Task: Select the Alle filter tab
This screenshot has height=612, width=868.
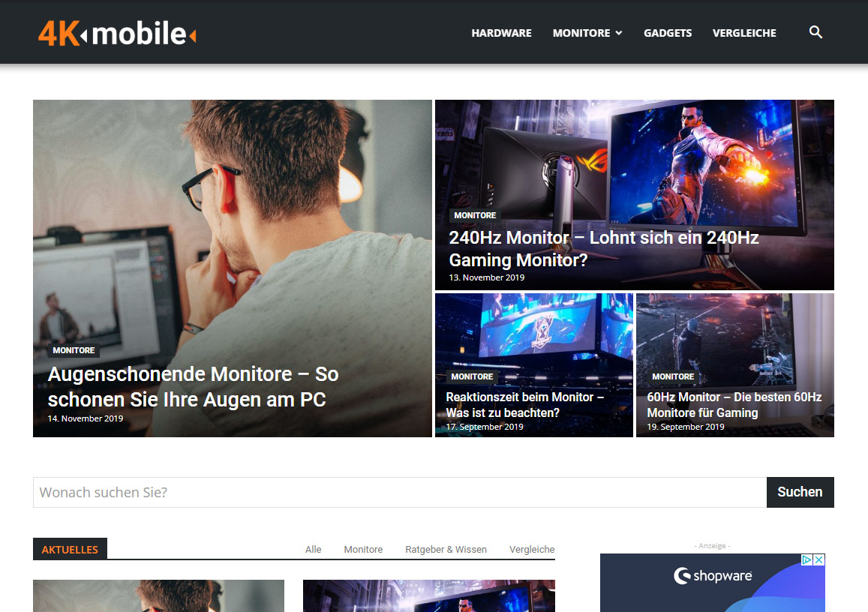Action: point(314,550)
